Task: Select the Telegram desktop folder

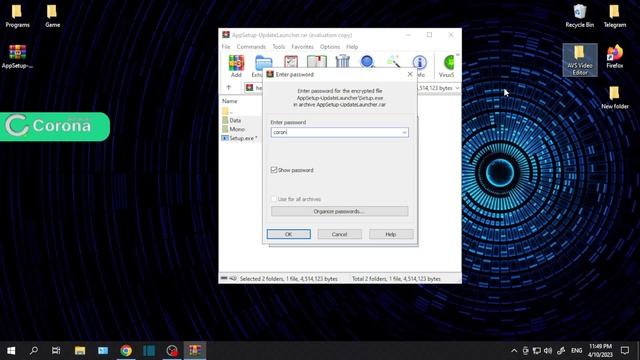Action: [615, 16]
